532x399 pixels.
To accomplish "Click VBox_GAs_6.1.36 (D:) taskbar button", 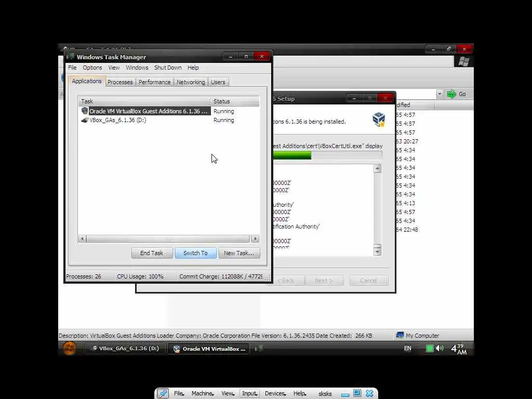I will [x=125, y=349].
